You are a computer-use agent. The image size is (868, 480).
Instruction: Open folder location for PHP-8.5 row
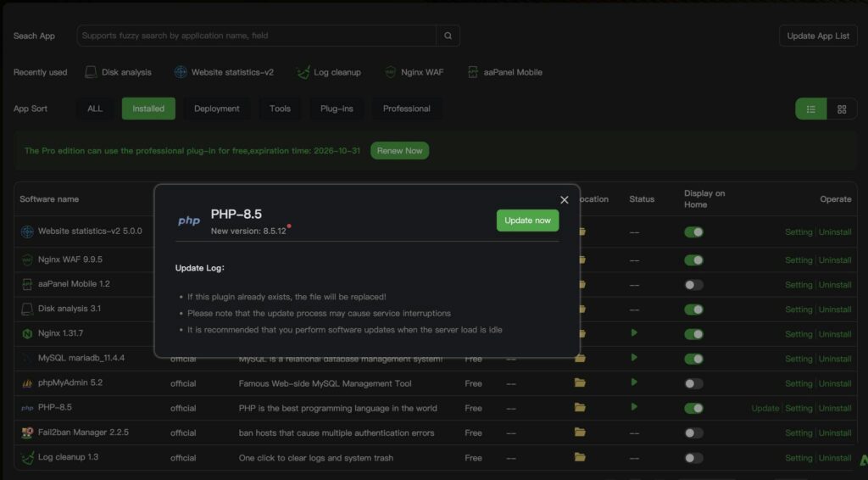tap(580, 407)
